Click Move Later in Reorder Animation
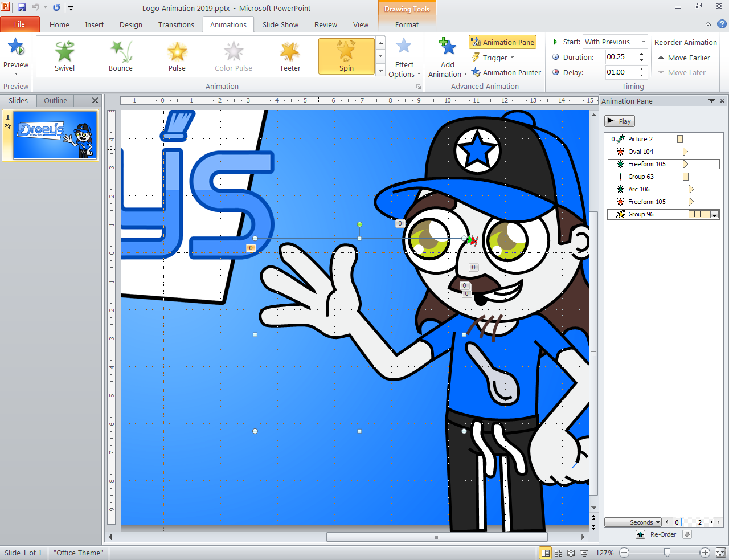The image size is (729, 560). click(682, 73)
